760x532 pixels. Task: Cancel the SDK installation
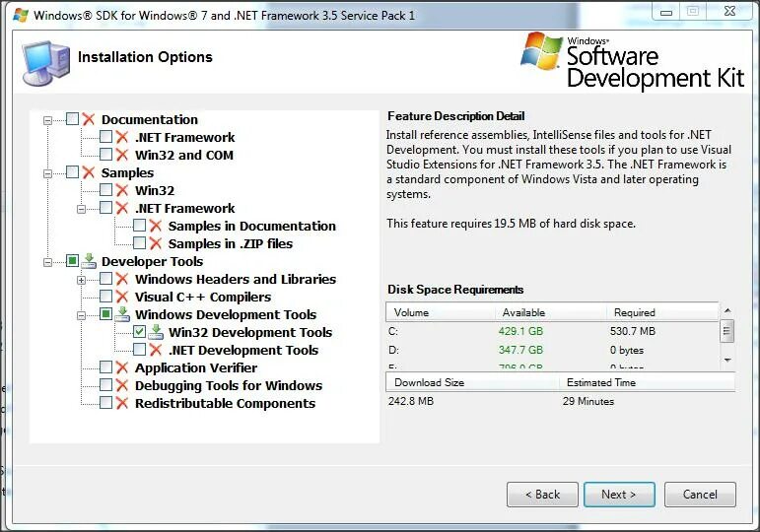tap(700, 495)
